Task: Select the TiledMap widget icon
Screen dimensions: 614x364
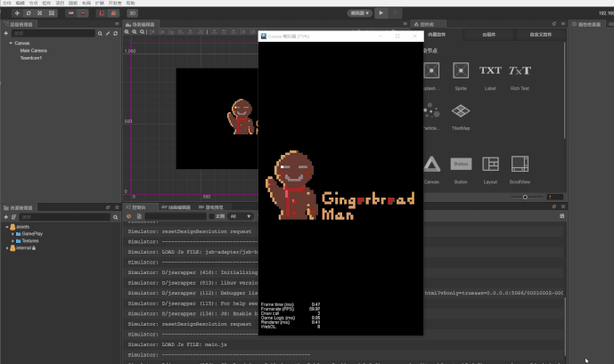Action: (x=461, y=111)
